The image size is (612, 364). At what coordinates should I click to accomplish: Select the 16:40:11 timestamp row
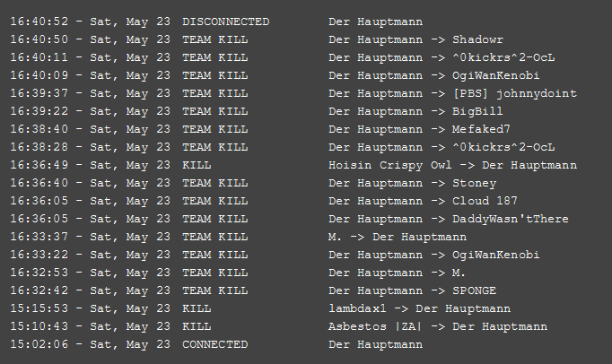pos(282,57)
